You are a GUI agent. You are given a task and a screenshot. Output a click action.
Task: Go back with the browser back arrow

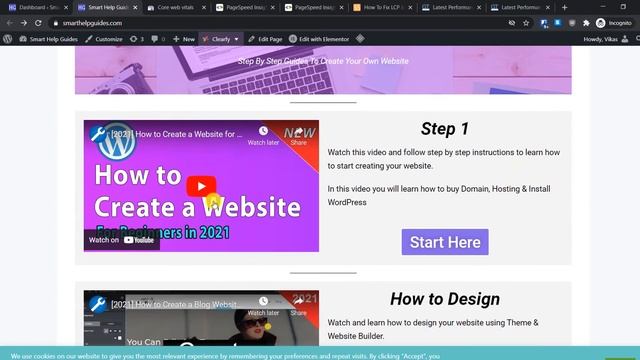pyautogui.click(x=9, y=23)
